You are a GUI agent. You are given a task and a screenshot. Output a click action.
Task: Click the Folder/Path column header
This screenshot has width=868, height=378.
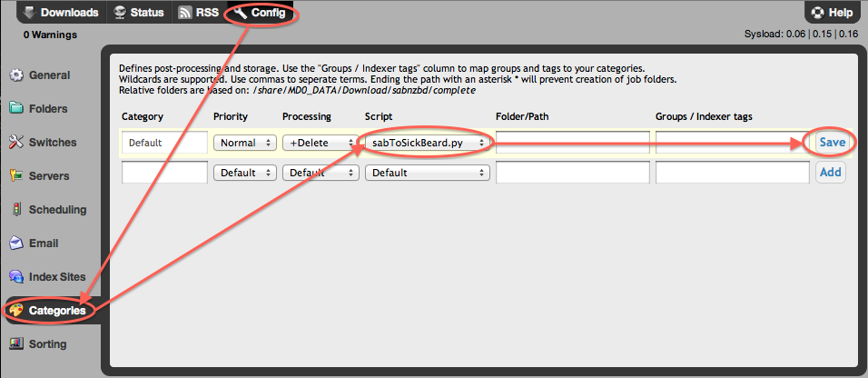coord(523,117)
